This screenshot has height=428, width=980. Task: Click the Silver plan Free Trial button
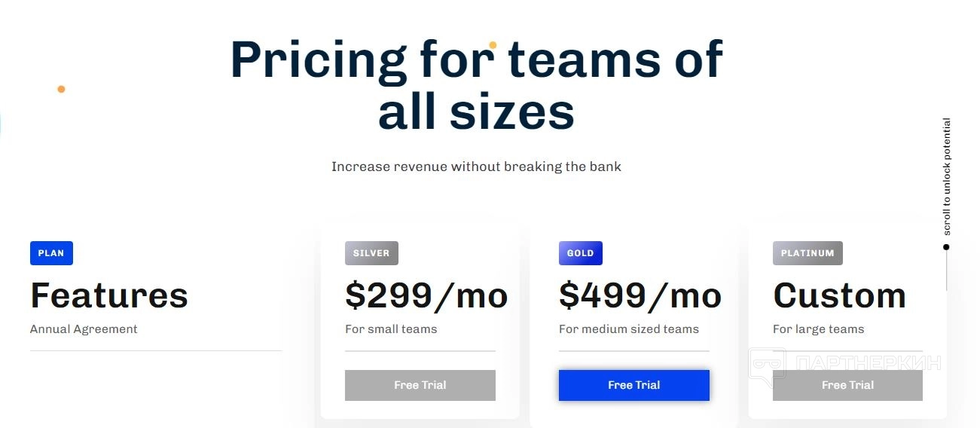pos(420,385)
